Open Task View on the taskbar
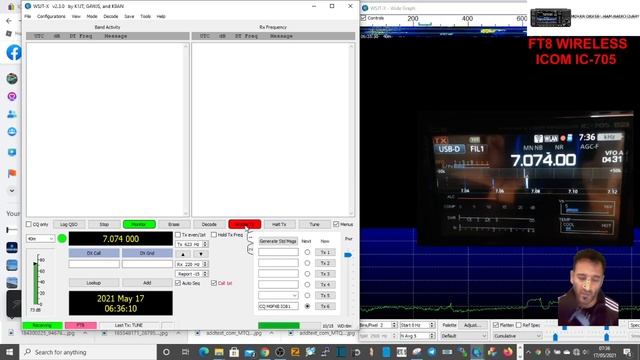 point(185,352)
